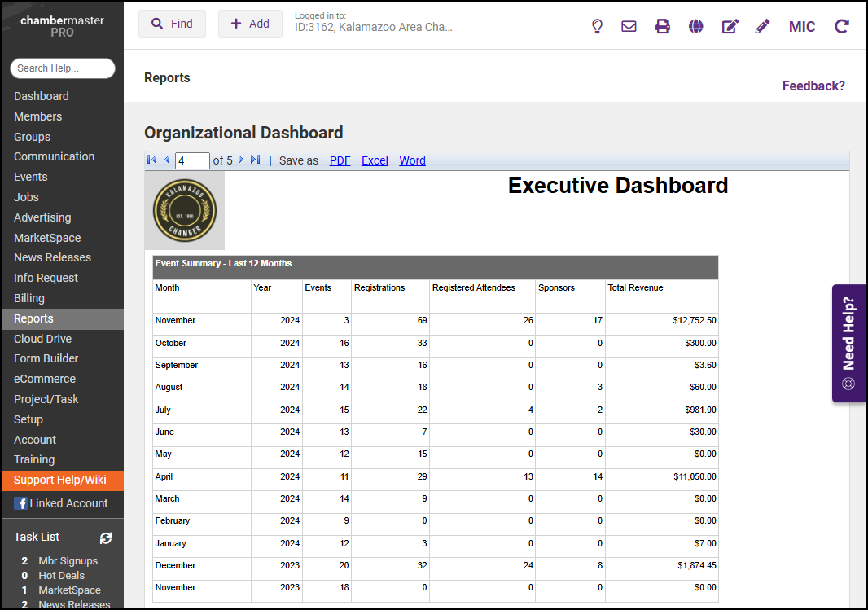Screen dimensions: 868x610
Task: Select the pencil edit icon
Action: tap(762, 26)
